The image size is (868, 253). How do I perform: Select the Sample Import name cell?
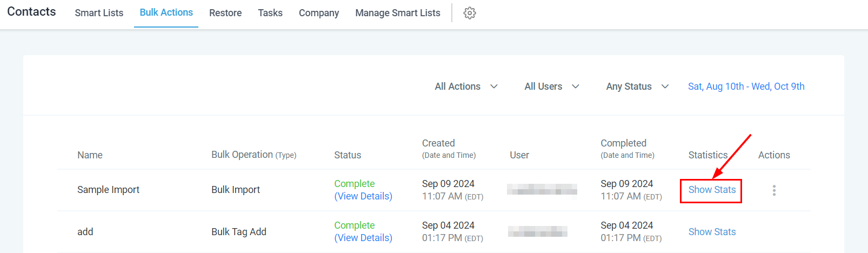pyautogui.click(x=108, y=190)
